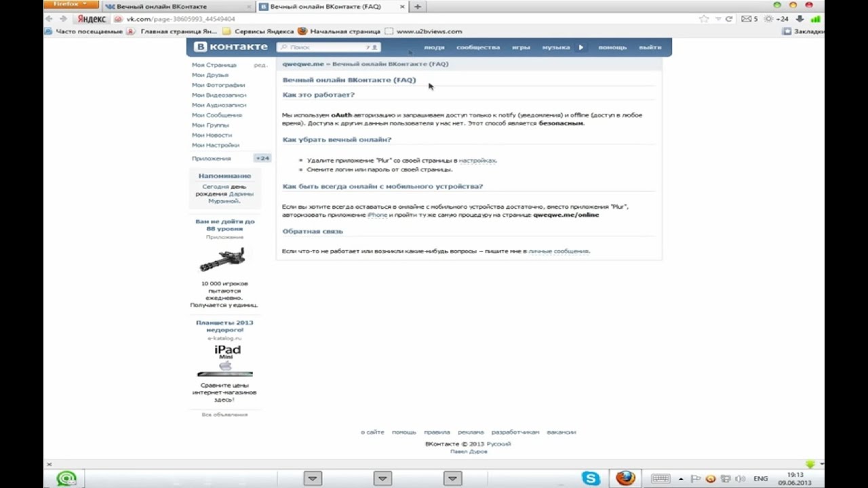Open Мои Фотографии in sidebar
This screenshot has height=488, width=868.
(x=218, y=85)
